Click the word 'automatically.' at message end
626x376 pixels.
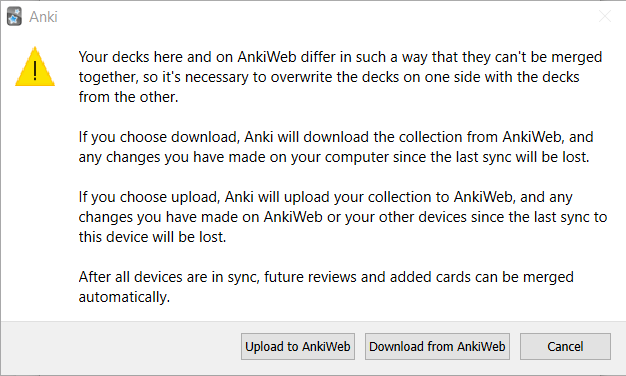coord(124,297)
